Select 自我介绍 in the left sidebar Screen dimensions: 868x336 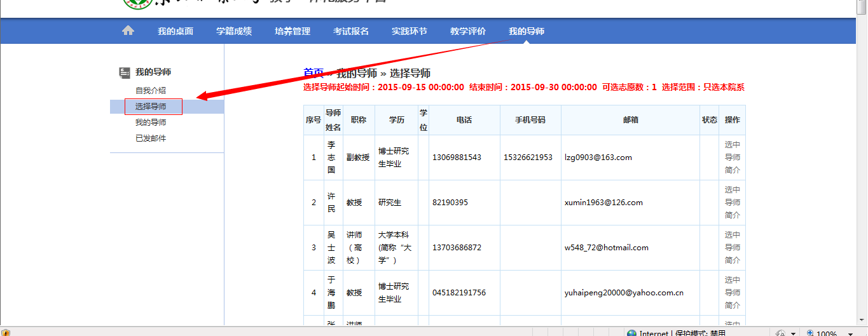pos(151,91)
